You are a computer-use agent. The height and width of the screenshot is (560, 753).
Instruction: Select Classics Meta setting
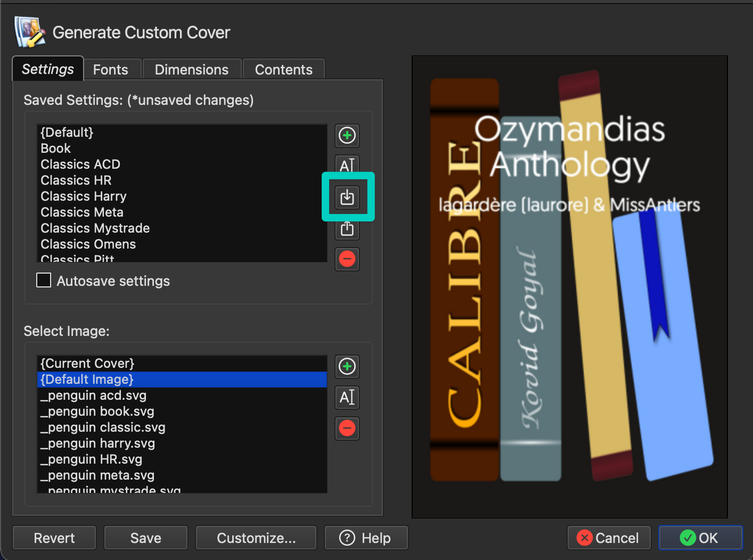182,212
